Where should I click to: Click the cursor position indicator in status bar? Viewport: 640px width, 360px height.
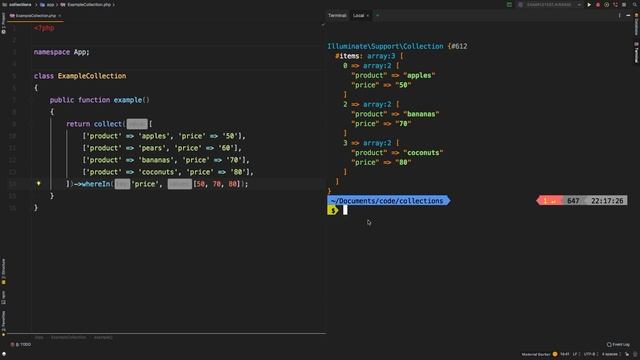pyautogui.click(x=565, y=354)
